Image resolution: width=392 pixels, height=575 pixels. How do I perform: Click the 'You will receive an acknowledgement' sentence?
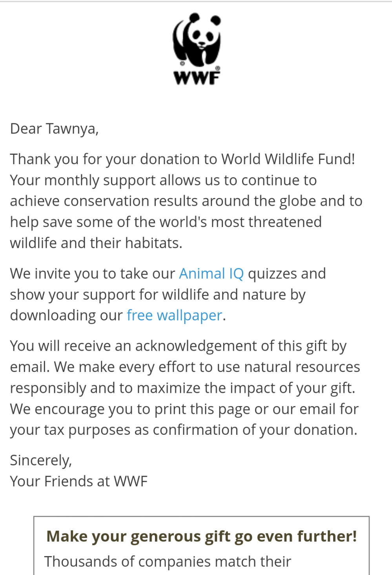178,346
